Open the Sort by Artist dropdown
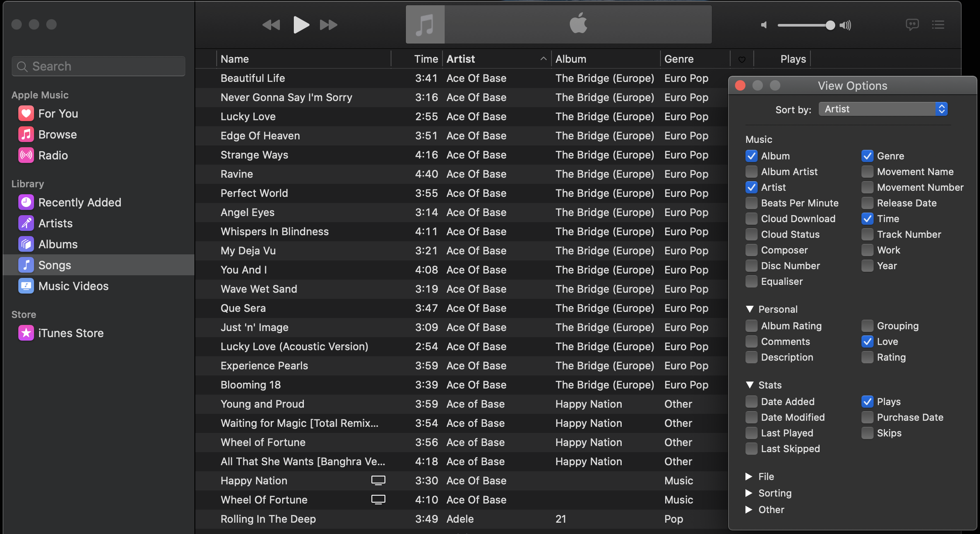The height and width of the screenshot is (534, 980). click(x=883, y=109)
